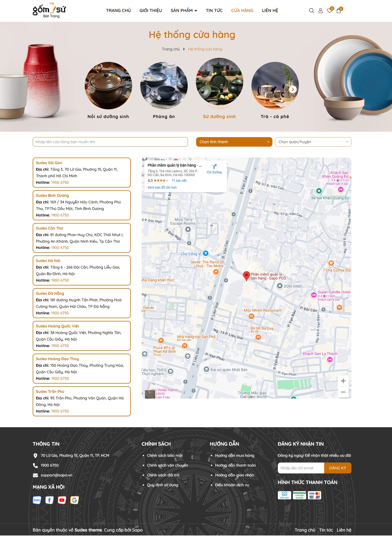The image size is (392, 536).
Task: Click the Facebook social icon
Action: pyautogui.click(x=49, y=500)
